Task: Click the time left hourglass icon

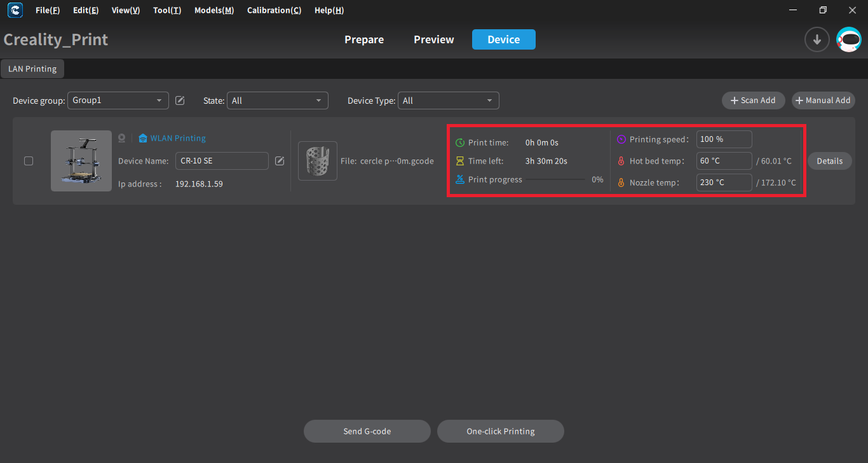Action: pyautogui.click(x=460, y=161)
